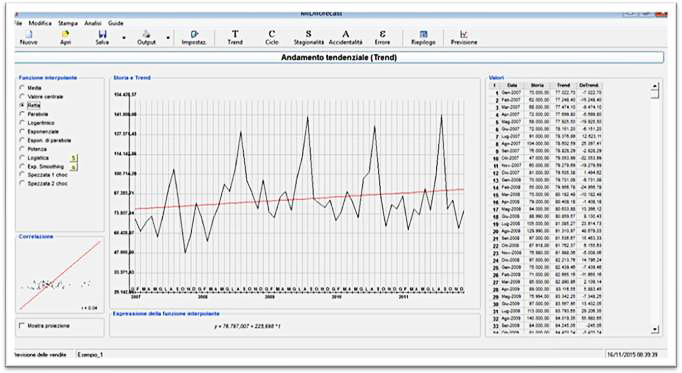Click small parameter button beside Logistica

click(x=74, y=158)
